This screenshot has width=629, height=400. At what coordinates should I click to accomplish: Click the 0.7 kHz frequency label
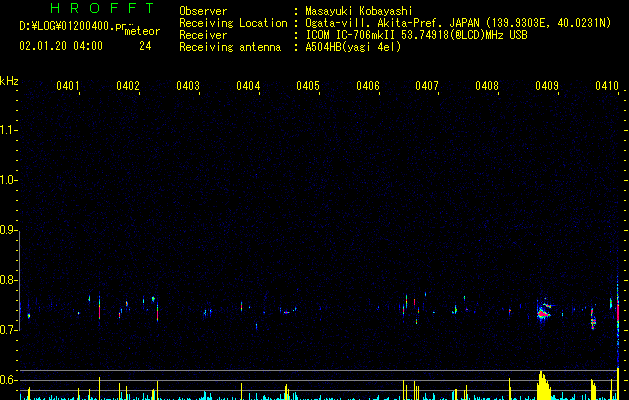point(8,330)
